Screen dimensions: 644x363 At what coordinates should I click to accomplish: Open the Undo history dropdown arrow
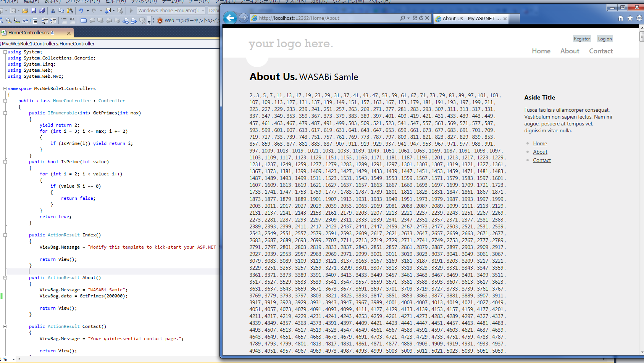(87, 11)
